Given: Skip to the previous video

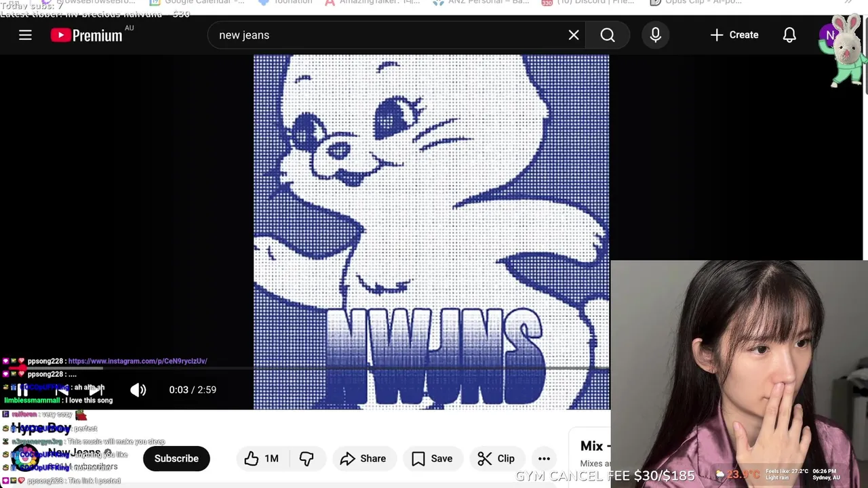Looking at the screenshot, I should 61,390.
